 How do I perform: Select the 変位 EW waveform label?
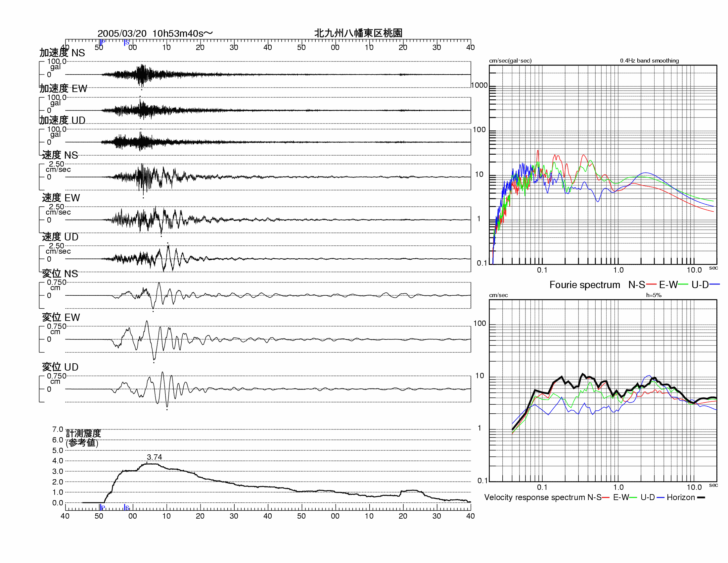61,317
